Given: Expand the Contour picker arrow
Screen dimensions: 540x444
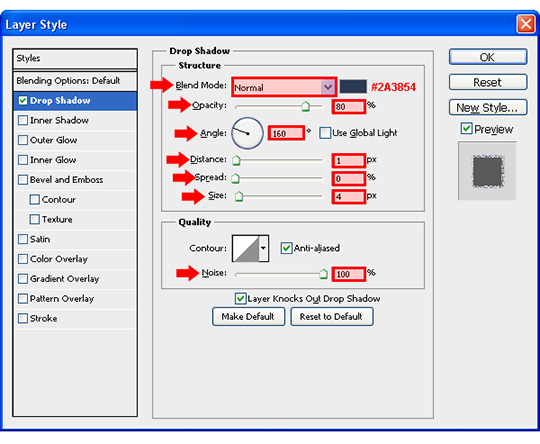Looking at the screenshot, I should click(264, 248).
